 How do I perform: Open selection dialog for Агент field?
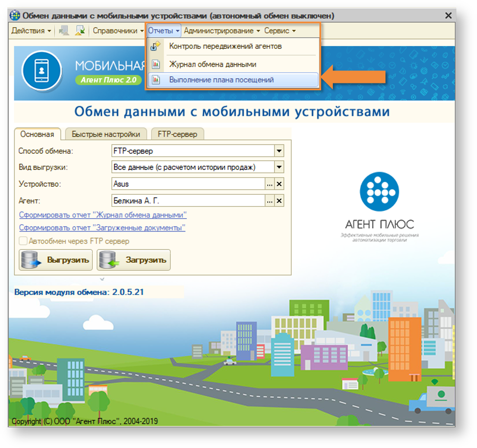point(269,201)
